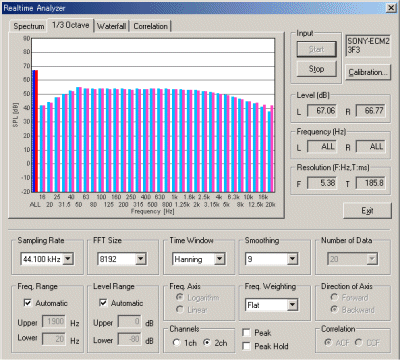The height and width of the screenshot is (360, 400).
Task: Open the Calibration dialog
Action: (x=368, y=72)
